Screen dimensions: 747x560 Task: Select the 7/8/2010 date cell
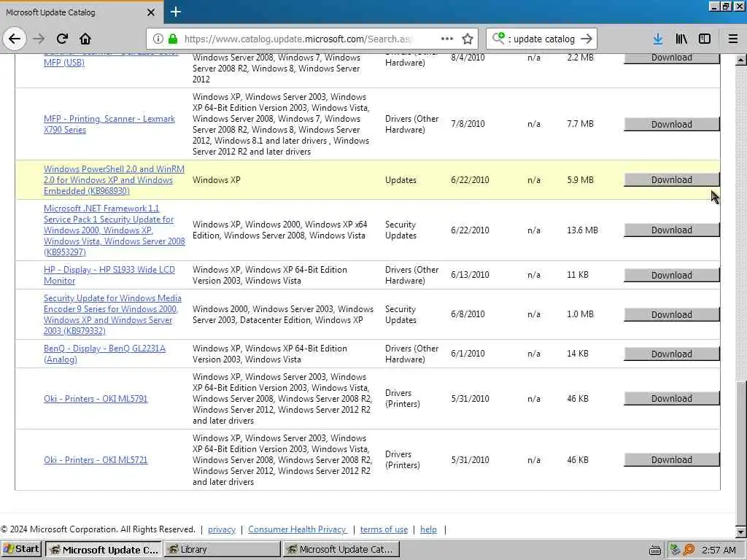(468, 124)
